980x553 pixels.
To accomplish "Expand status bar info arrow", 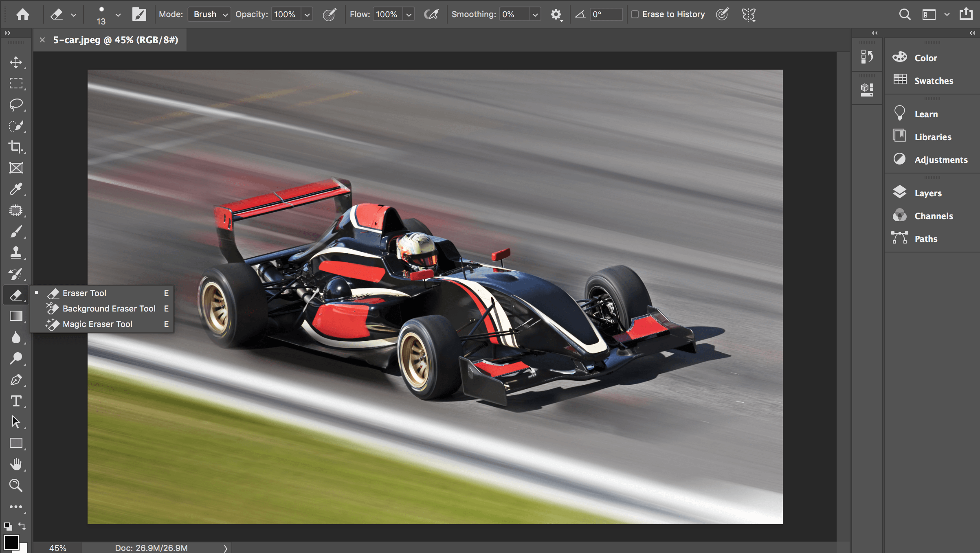I will 225,548.
